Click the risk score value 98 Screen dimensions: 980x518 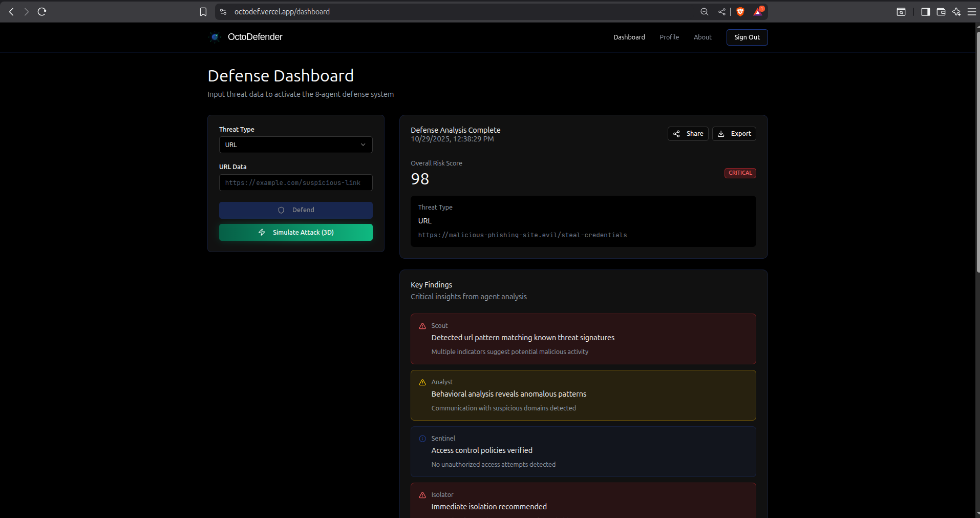420,179
